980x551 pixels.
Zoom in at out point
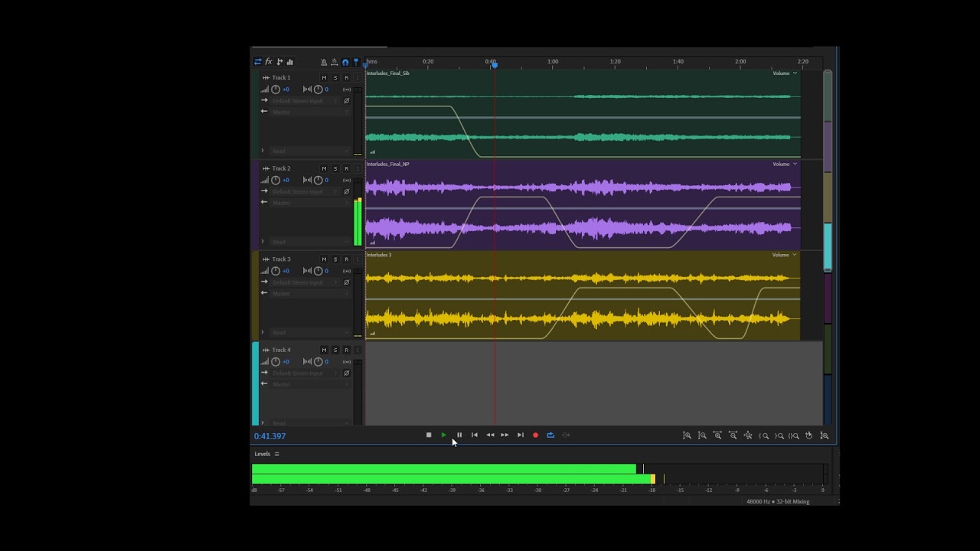point(779,435)
